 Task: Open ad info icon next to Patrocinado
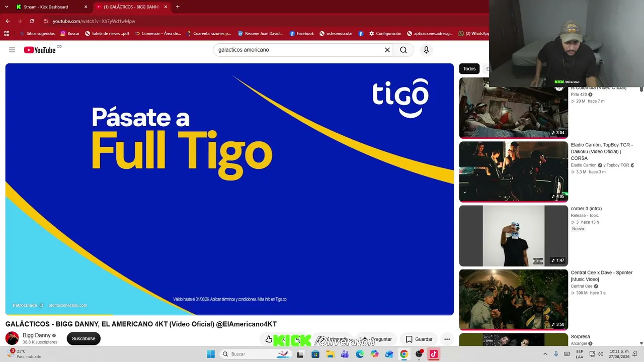coord(41,305)
